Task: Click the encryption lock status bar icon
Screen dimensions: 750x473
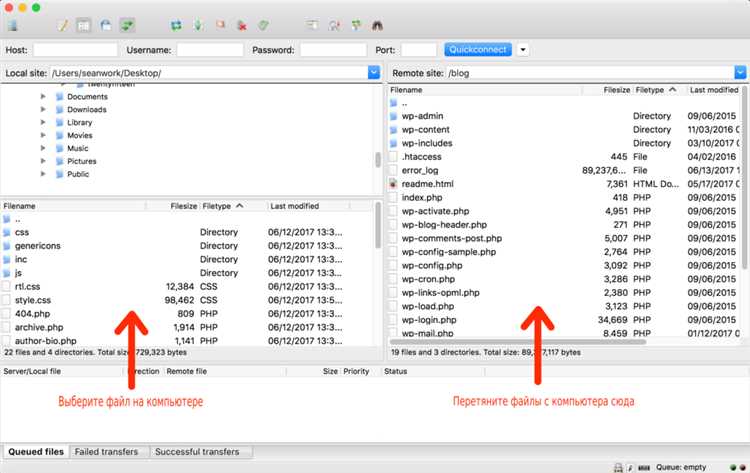Action: tap(618, 467)
